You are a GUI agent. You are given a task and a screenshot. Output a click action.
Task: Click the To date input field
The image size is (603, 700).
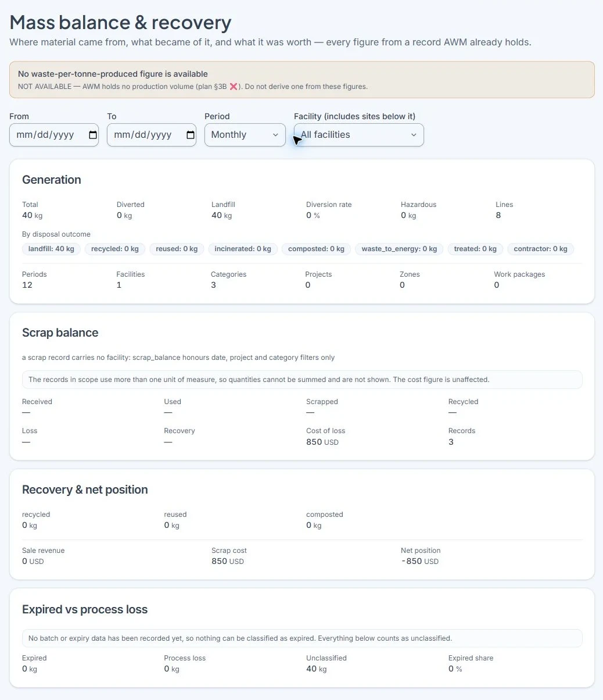click(x=152, y=135)
